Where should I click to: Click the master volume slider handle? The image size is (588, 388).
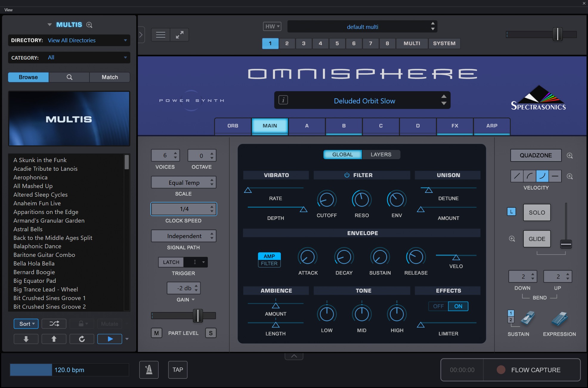558,34
